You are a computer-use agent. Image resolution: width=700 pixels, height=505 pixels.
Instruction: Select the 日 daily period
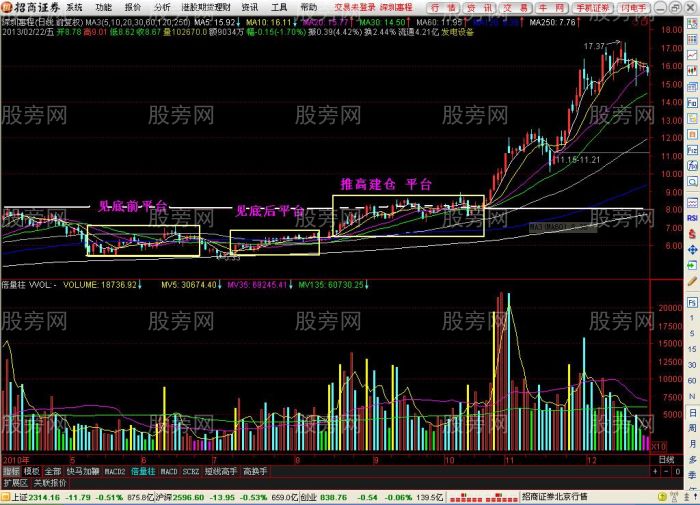pos(692,413)
